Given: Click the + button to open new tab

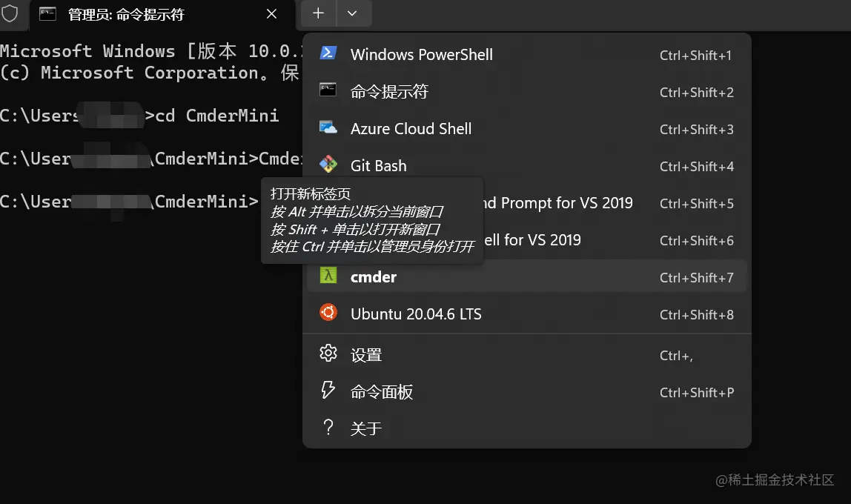Looking at the screenshot, I should pyautogui.click(x=317, y=13).
